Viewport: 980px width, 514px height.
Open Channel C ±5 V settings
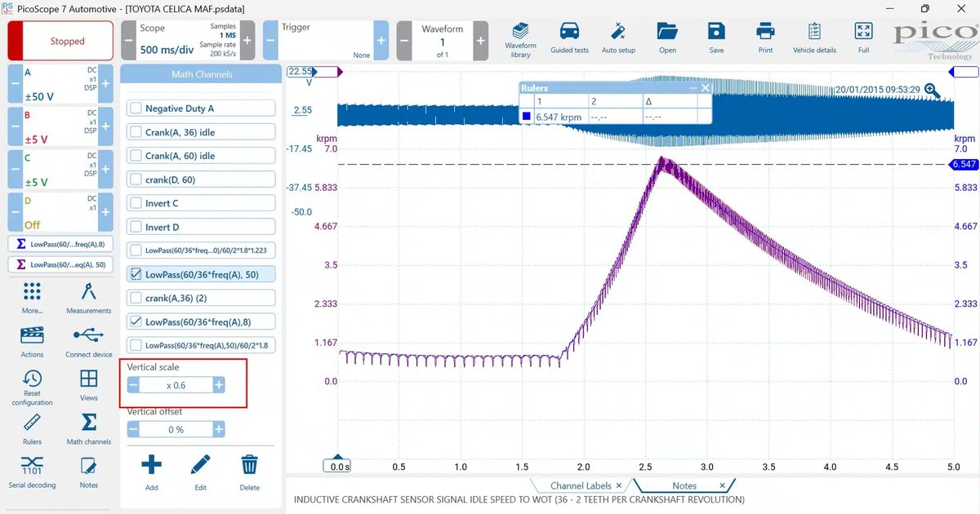point(60,168)
